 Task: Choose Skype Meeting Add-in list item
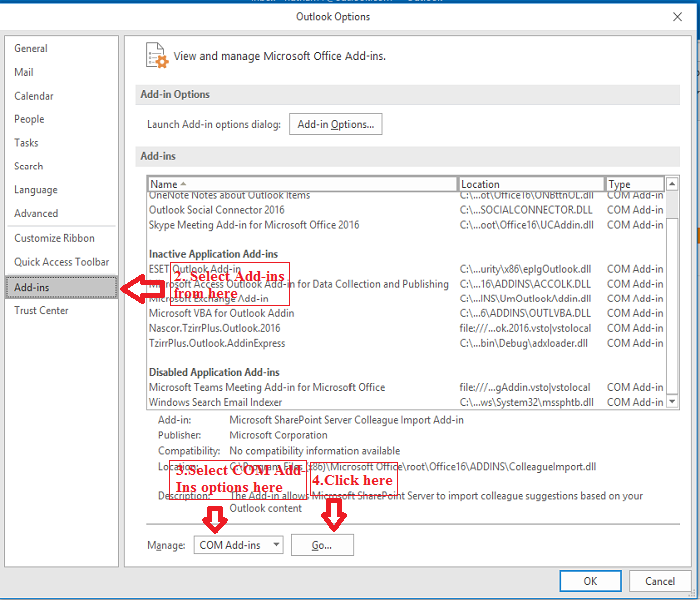[253, 225]
